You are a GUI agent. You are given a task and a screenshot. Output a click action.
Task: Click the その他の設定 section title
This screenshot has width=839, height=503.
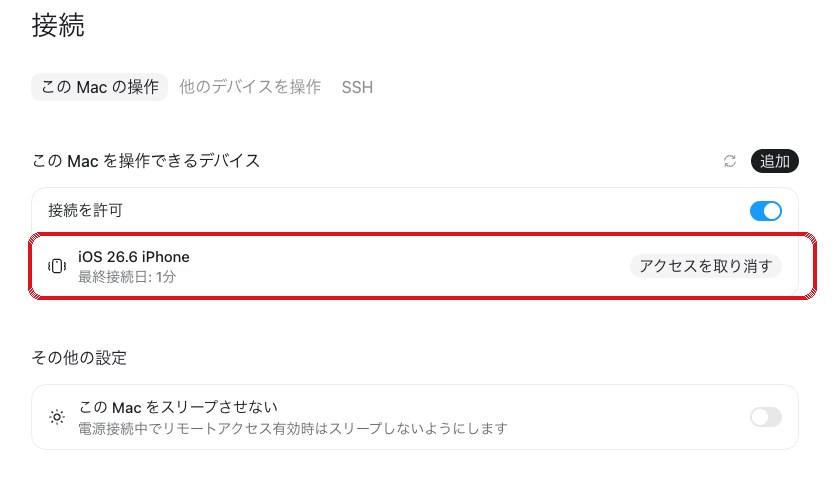tap(79, 357)
